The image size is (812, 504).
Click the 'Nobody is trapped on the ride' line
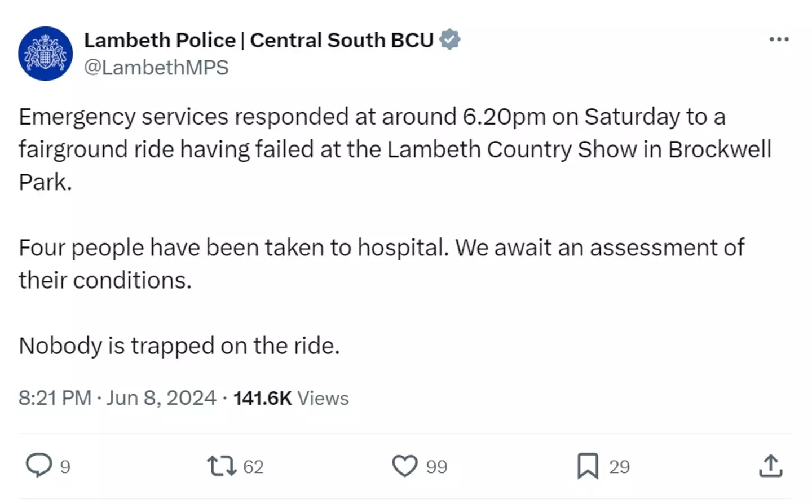click(x=179, y=346)
